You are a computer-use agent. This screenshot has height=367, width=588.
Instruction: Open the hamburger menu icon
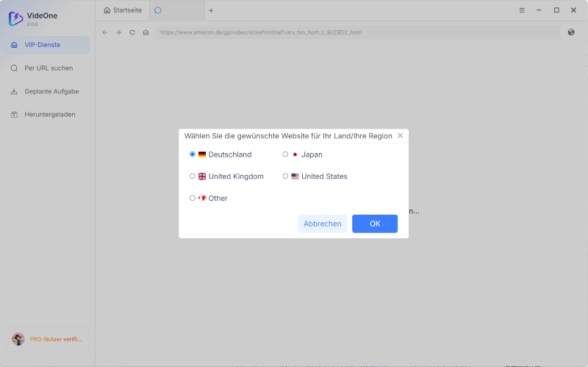(x=522, y=10)
